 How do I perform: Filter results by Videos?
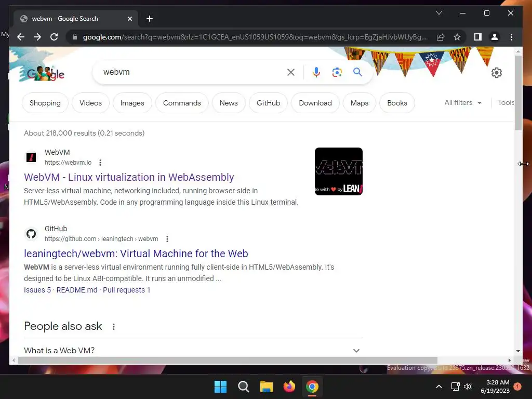click(90, 103)
